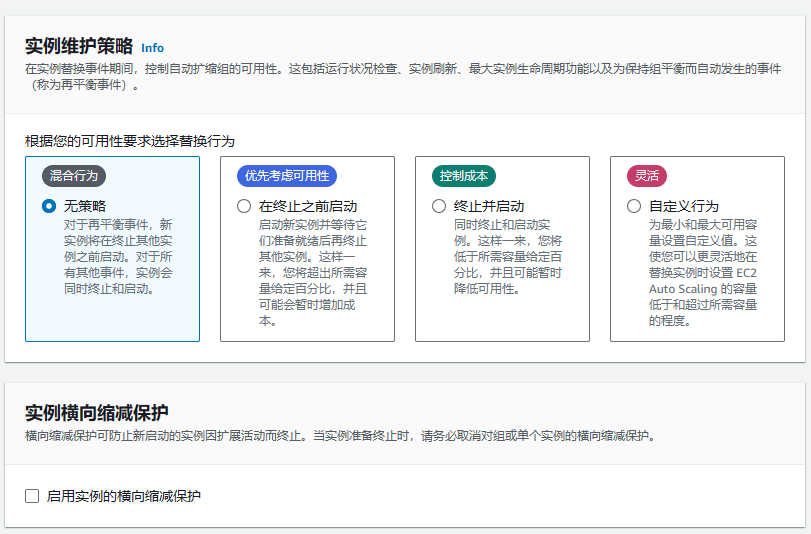
Task: Click the 控制成本 badge
Action: pyautogui.click(x=464, y=176)
